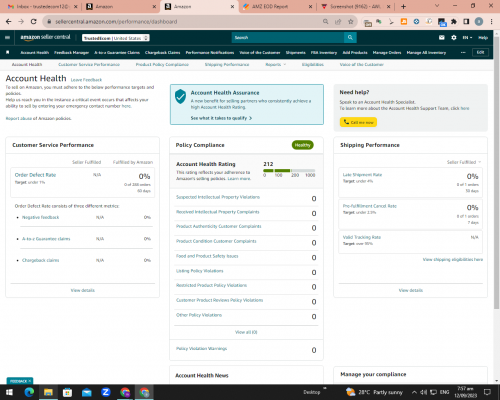Open Suspected Intellectual Property Violations link
Image resolution: width=500 pixels, height=400 pixels.
[218, 197]
